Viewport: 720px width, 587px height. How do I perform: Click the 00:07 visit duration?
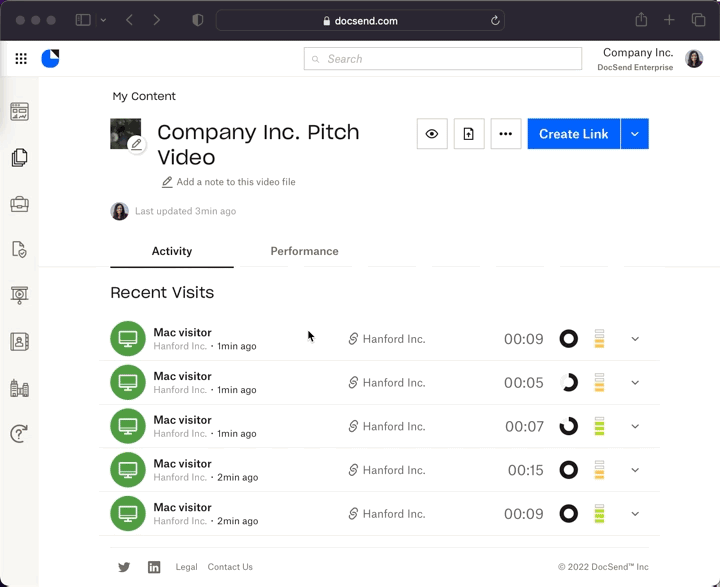click(524, 426)
